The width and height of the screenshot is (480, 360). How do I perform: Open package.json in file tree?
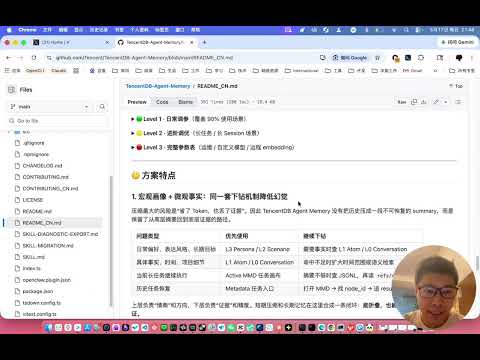tap(38, 291)
